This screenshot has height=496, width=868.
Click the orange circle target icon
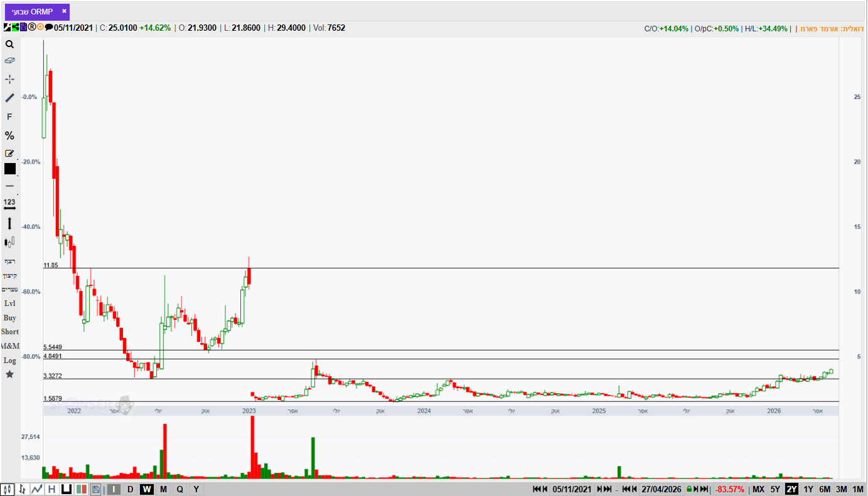point(40,28)
